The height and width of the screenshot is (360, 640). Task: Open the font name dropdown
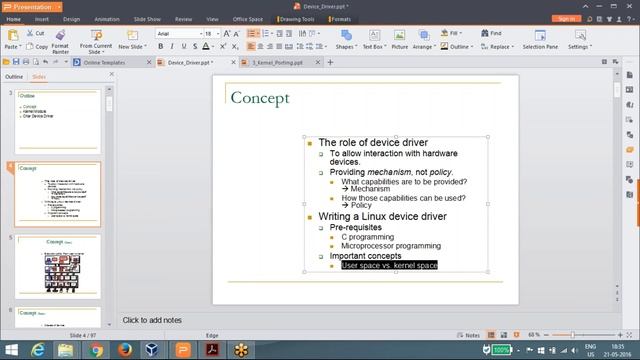pos(201,33)
